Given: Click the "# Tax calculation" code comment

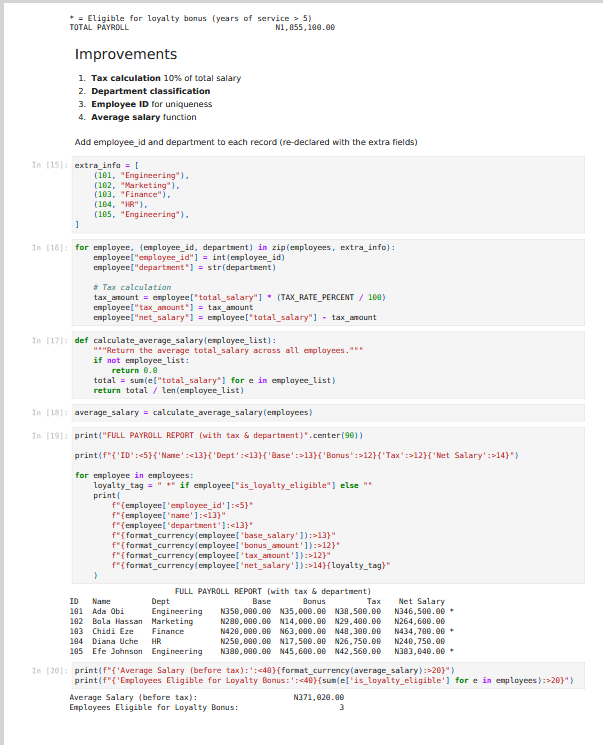Looking at the screenshot, I should tap(132, 287).
